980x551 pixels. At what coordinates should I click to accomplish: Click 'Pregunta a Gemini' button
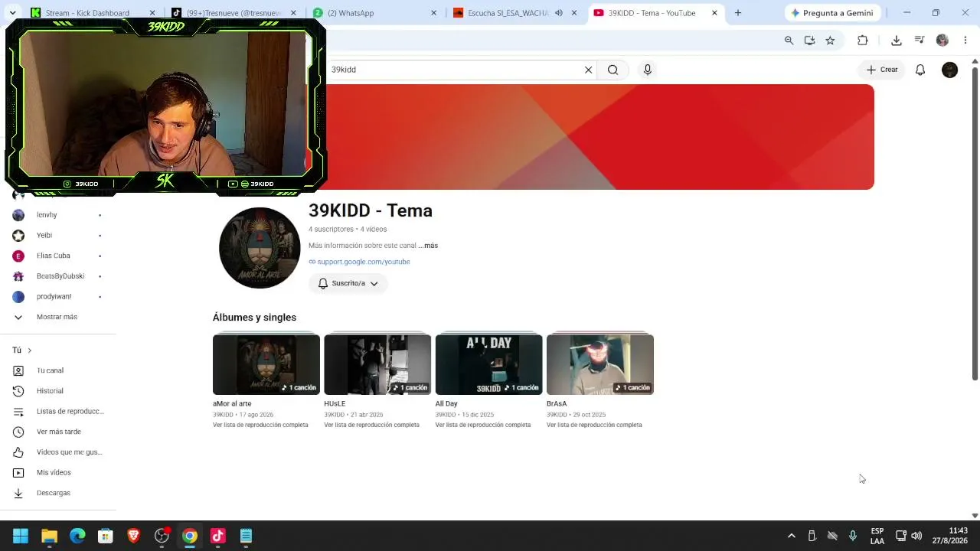coord(832,13)
